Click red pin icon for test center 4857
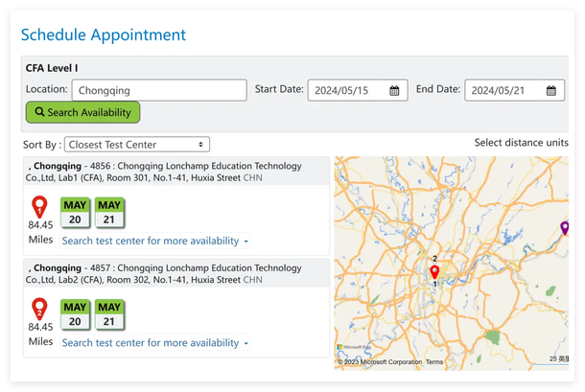Screen dimensions: 585x392 click(39, 310)
